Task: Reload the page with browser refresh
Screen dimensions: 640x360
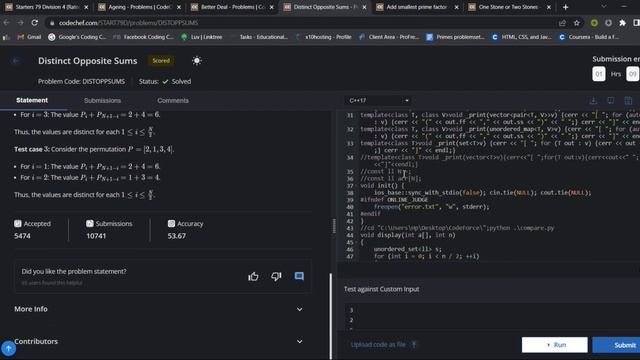Action: point(35,23)
